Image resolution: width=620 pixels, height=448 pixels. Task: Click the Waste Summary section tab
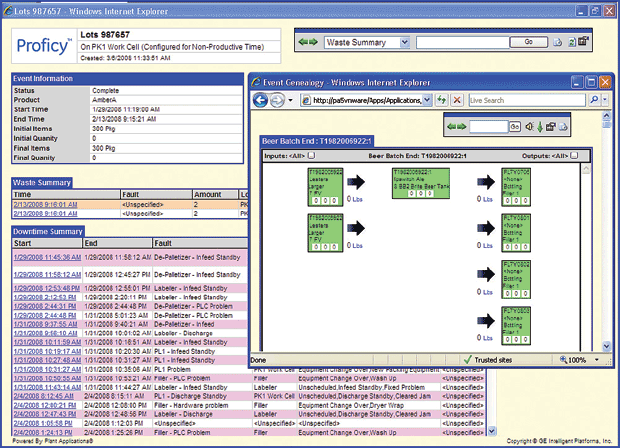42,183
